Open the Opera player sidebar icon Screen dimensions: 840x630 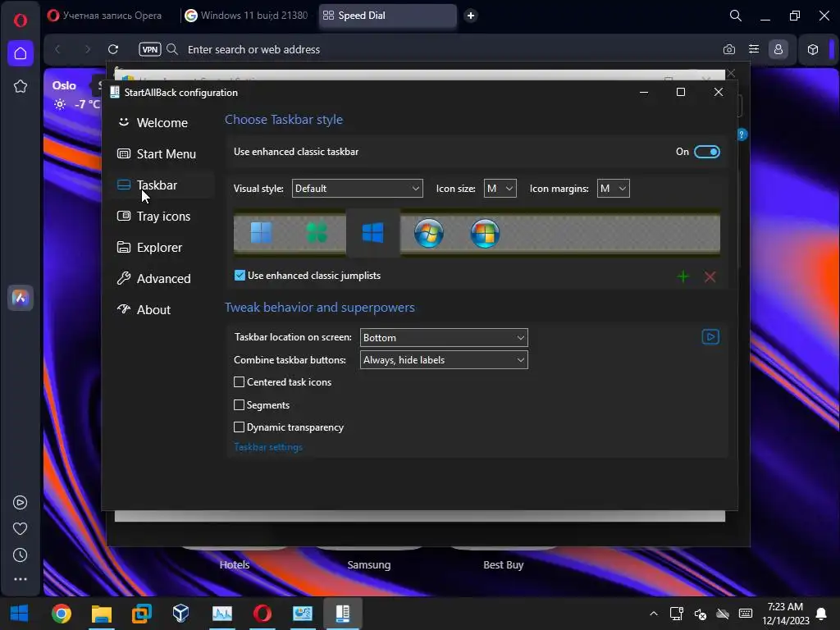tap(21, 503)
